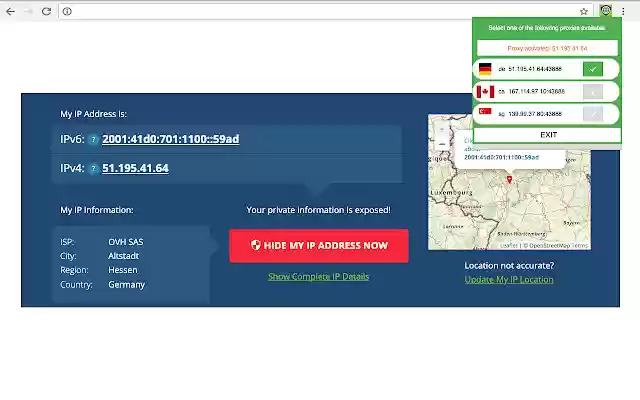Click the 'My IP Information:' heading

pos(97,210)
